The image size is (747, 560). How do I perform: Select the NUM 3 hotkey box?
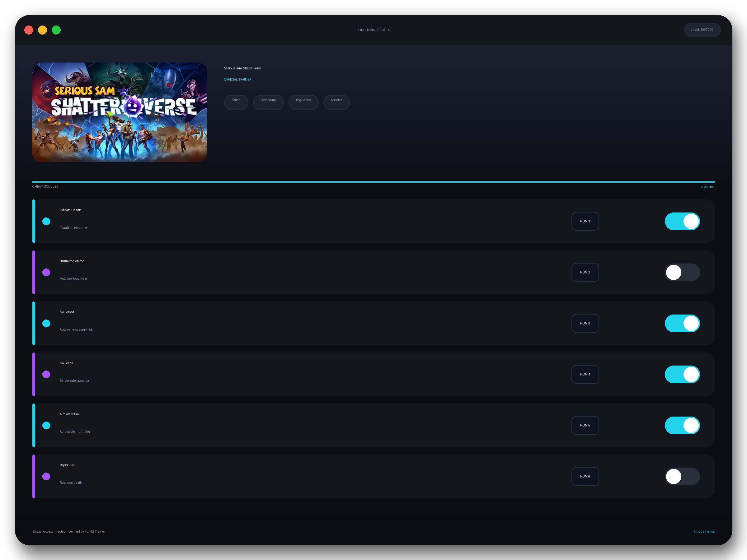click(x=585, y=323)
